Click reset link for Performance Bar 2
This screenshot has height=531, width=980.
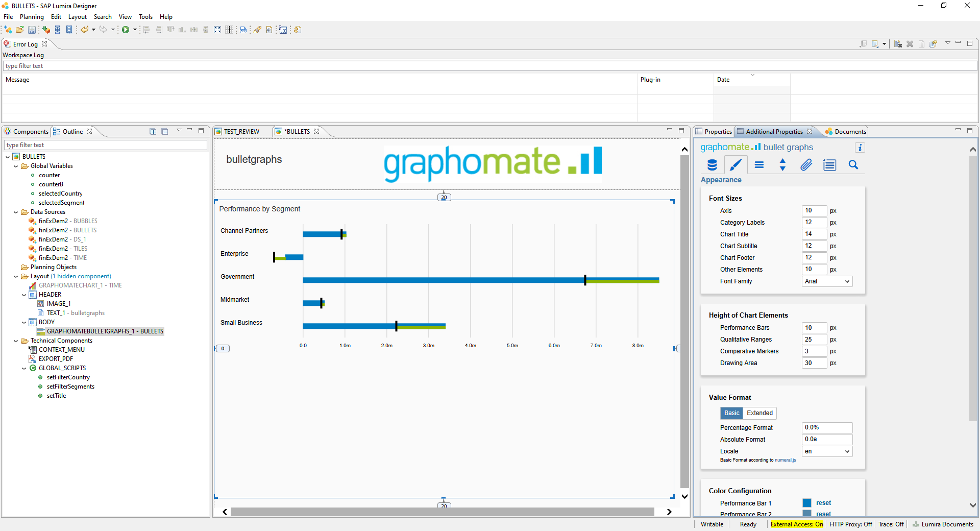coord(823,514)
